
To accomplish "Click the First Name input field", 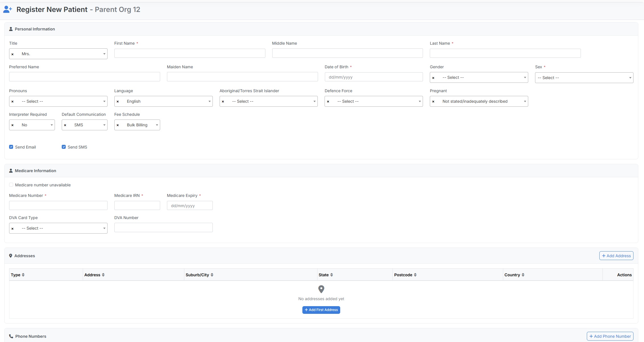I will coord(190,53).
